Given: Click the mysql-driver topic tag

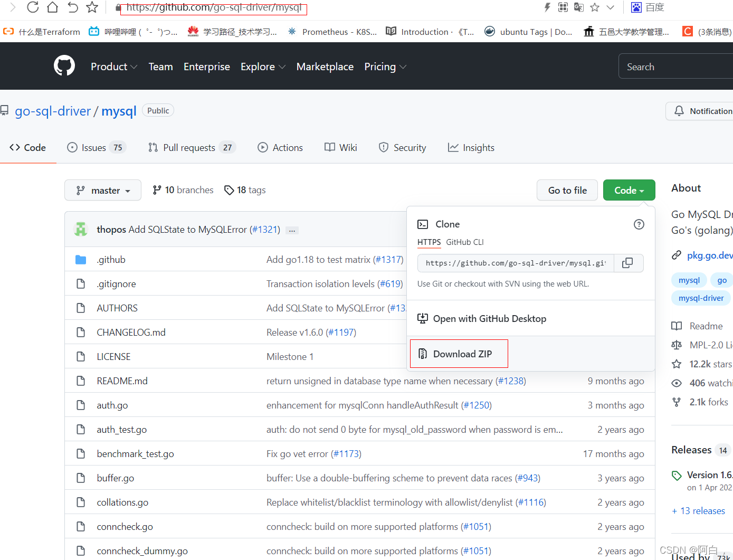Looking at the screenshot, I should [701, 298].
